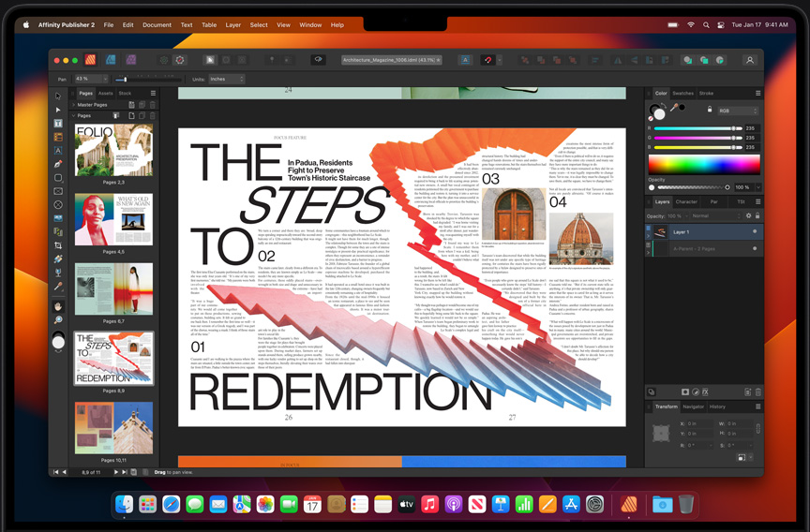Select the Pen tool in toolbox
This screenshot has height=532, width=810.
pos(58,164)
